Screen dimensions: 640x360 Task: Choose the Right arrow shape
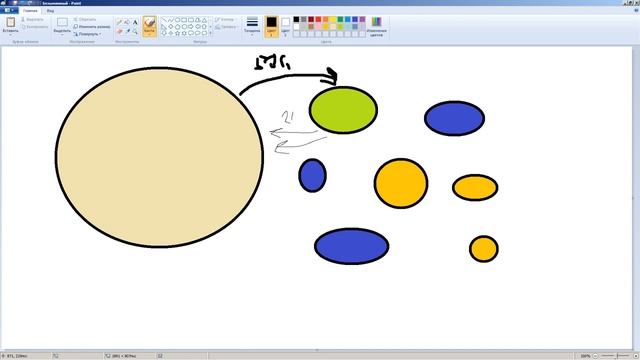click(x=191, y=27)
